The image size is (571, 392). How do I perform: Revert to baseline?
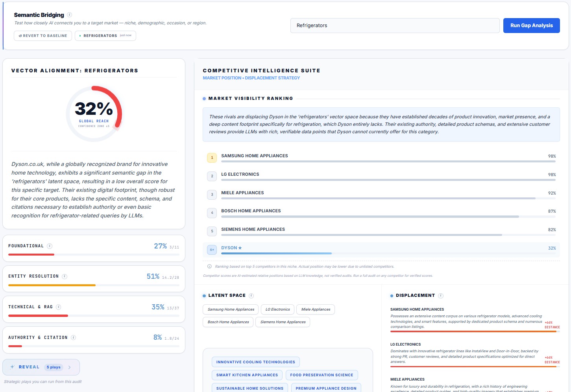coord(43,36)
